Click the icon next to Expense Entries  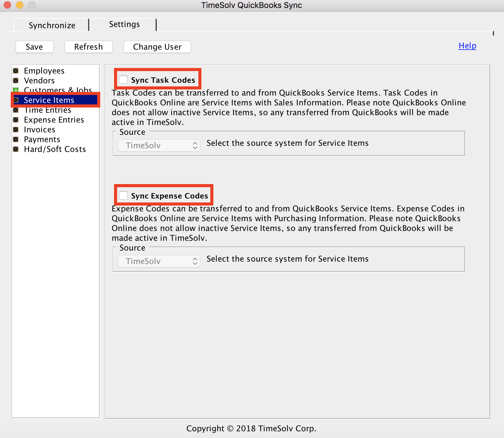click(x=16, y=120)
